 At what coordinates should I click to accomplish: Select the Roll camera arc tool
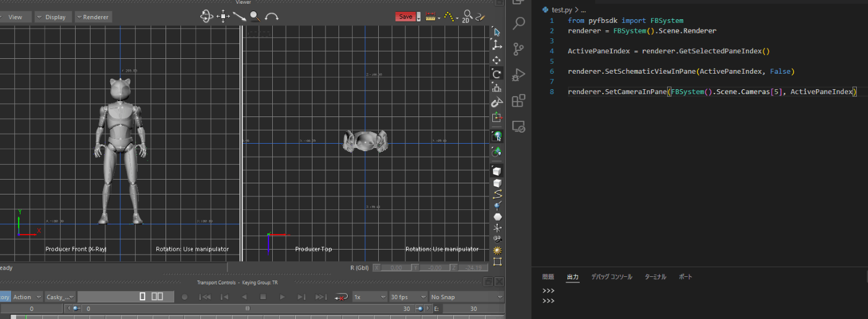272,17
